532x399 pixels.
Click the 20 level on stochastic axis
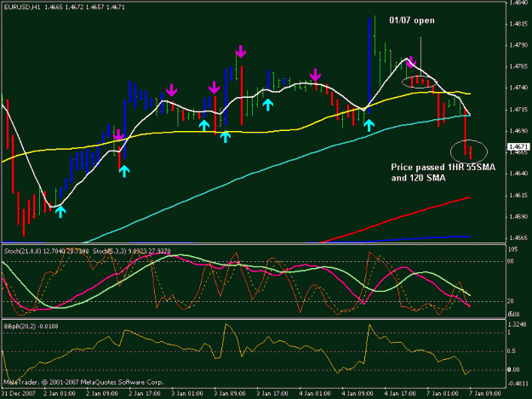(x=511, y=301)
